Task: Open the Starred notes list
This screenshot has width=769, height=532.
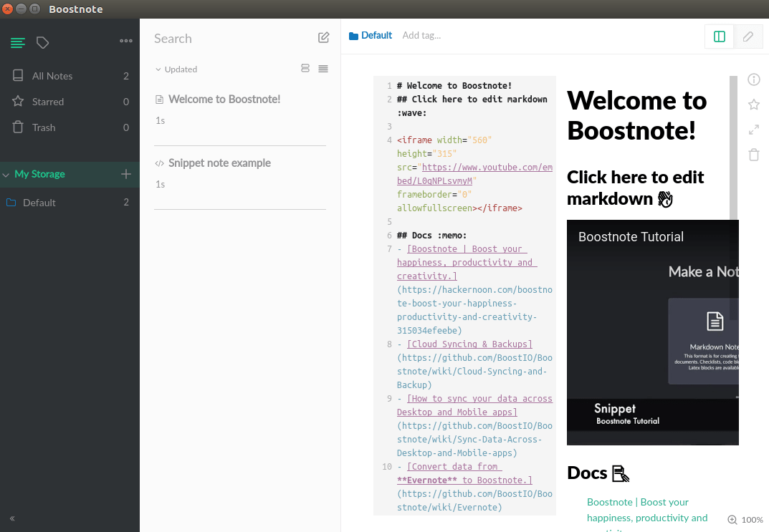Action: point(70,102)
